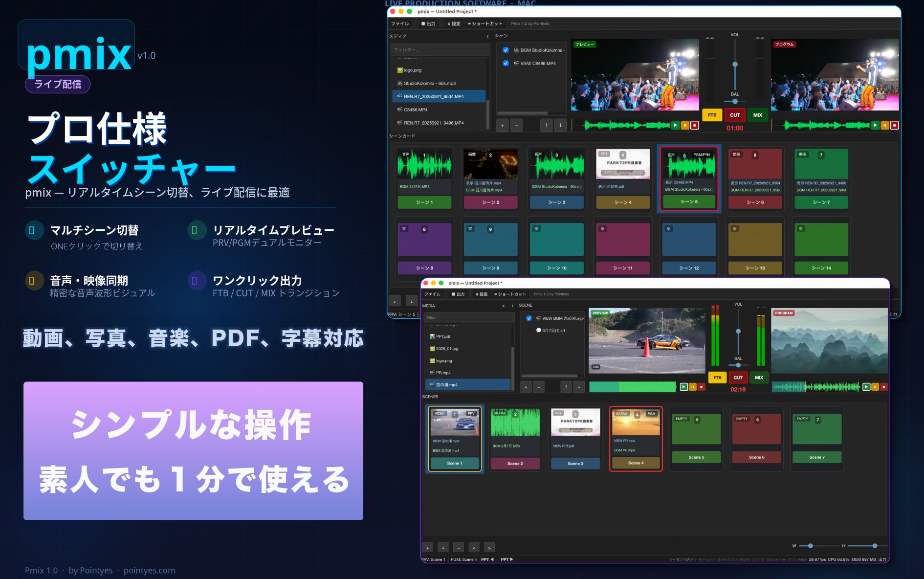The width and height of the screenshot is (924, 579).
Task: Adjust the W size slider
Action: pos(818,546)
